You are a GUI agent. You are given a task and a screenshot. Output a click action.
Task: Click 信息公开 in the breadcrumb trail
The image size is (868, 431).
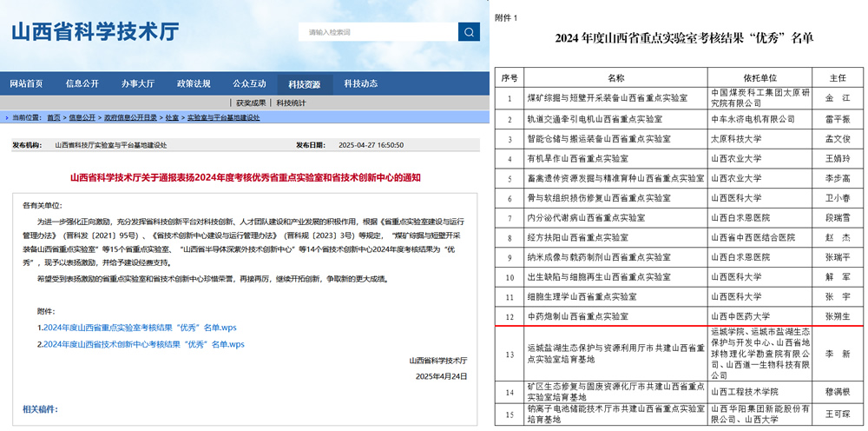pyautogui.click(x=82, y=117)
